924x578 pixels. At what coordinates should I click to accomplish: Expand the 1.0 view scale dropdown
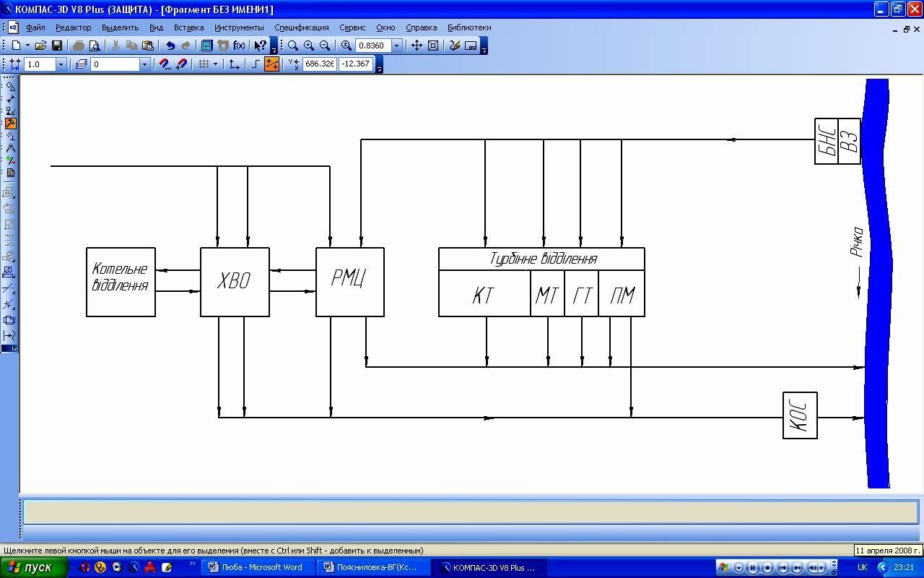(61, 64)
